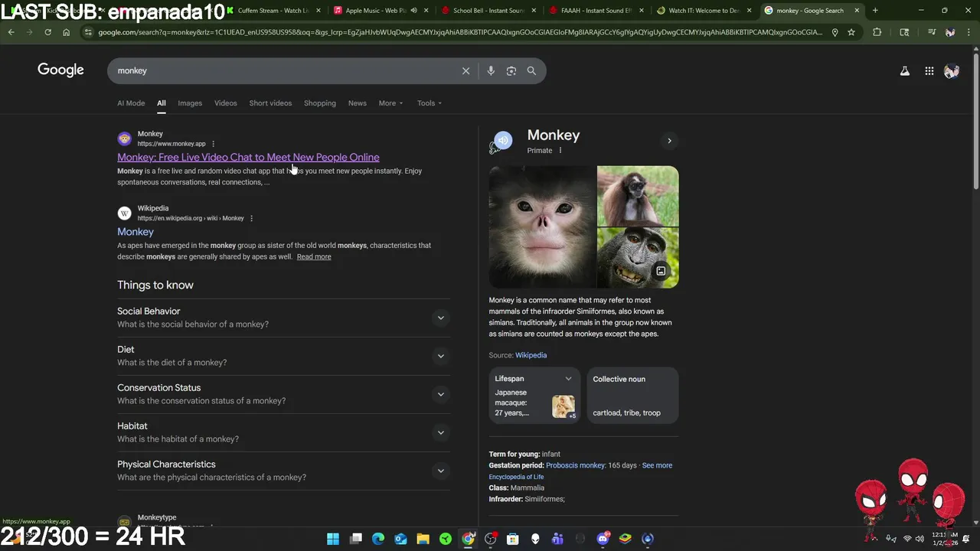Image resolution: width=980 pixels, height=551 pixels.
Task: Switch to News results tab
Action: click(x=358, y=103)
